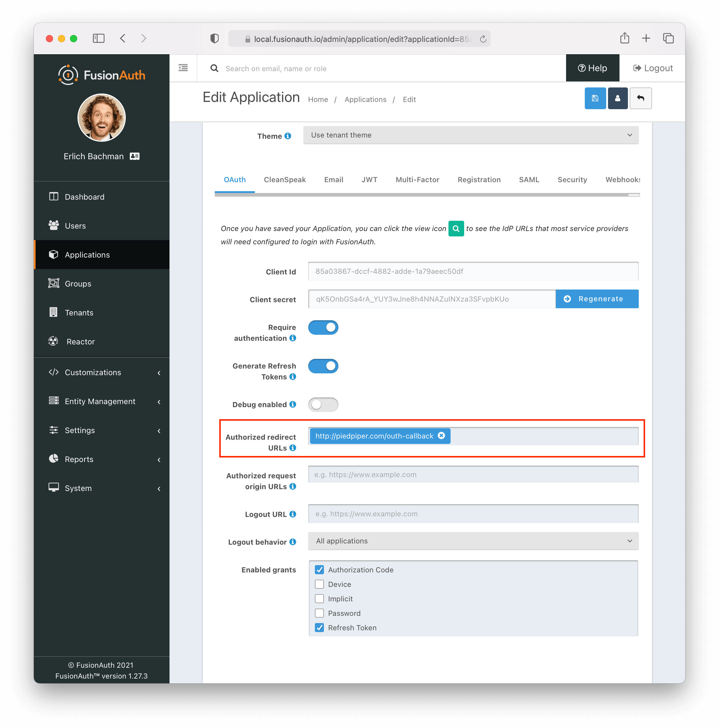Switch to the CleanSpeak tab

284,179
